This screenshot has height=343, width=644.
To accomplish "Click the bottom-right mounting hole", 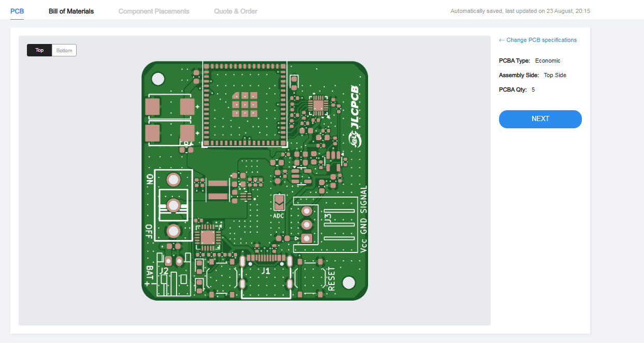I will click(x=349, y=282).
